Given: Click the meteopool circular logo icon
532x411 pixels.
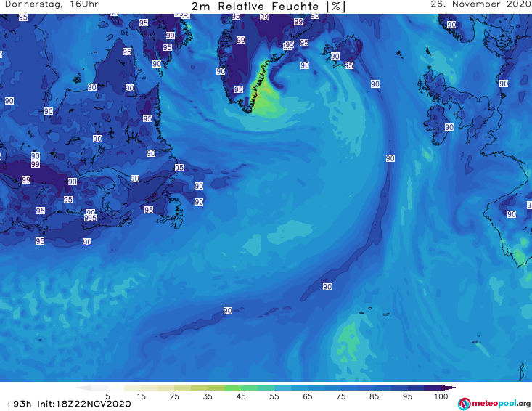Looking at the screenshot, I should click(464, 404).
